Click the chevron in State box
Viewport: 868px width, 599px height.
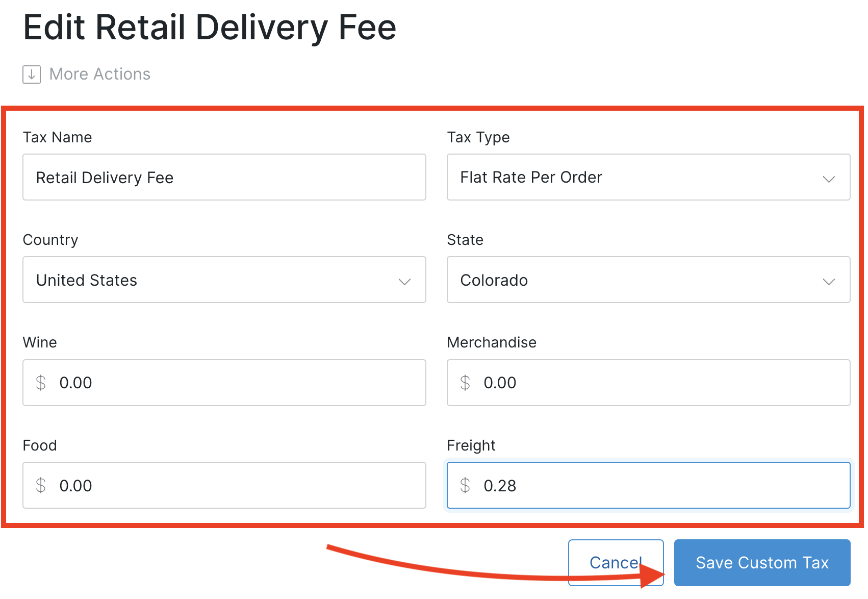point(829,282)
